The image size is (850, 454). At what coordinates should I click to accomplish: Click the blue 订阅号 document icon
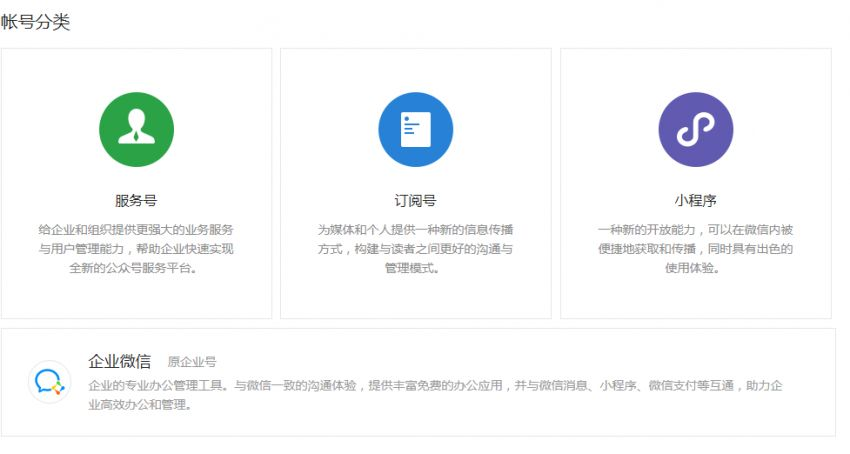[x=416, y=130]
